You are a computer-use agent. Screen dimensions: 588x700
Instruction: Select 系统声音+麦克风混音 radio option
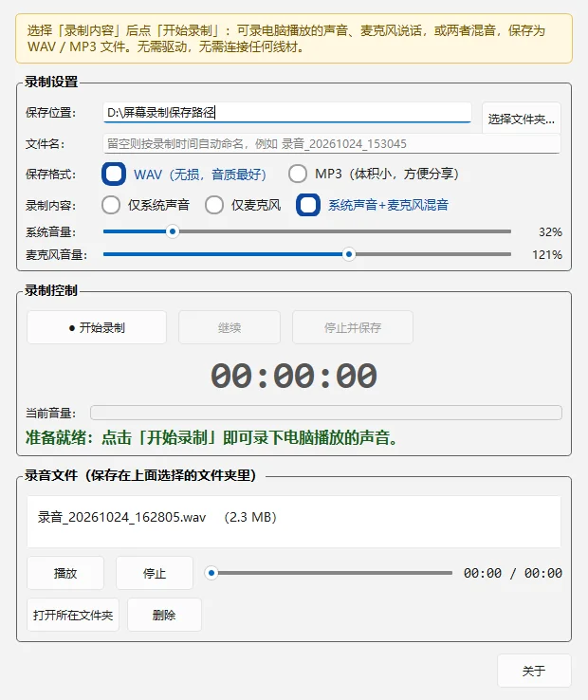[x=308, y=205]
